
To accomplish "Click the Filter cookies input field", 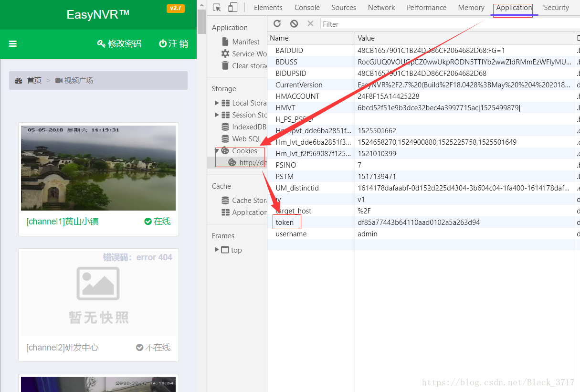I will coord(450,24).
